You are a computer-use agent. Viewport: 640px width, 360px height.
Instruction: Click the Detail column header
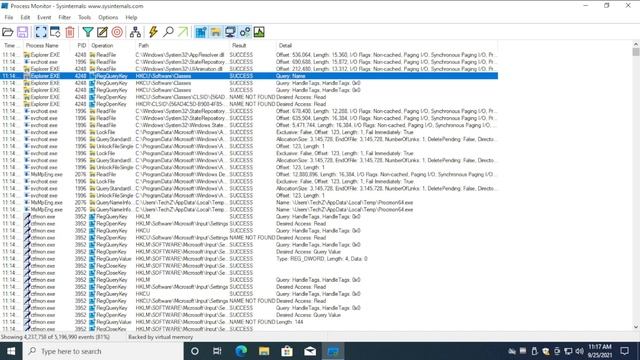point(387,45)
